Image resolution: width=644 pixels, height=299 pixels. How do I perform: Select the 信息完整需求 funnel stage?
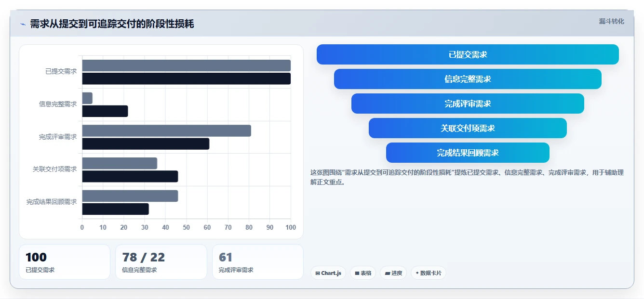(x=468, y=79)
